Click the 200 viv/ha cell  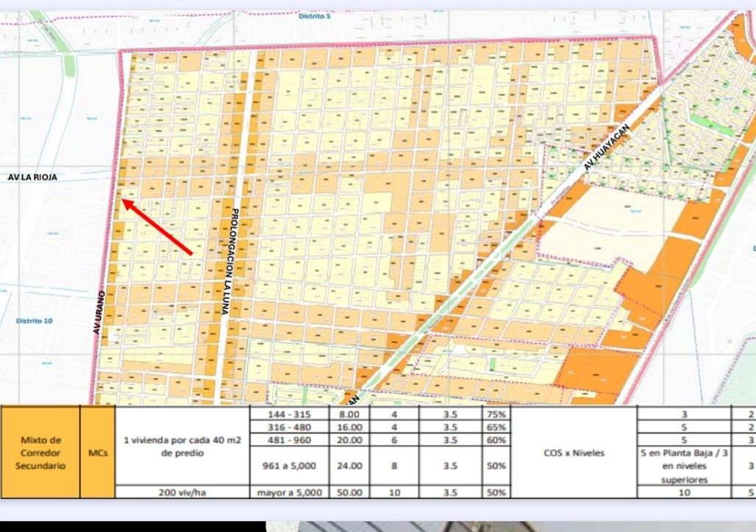[182, 492]
